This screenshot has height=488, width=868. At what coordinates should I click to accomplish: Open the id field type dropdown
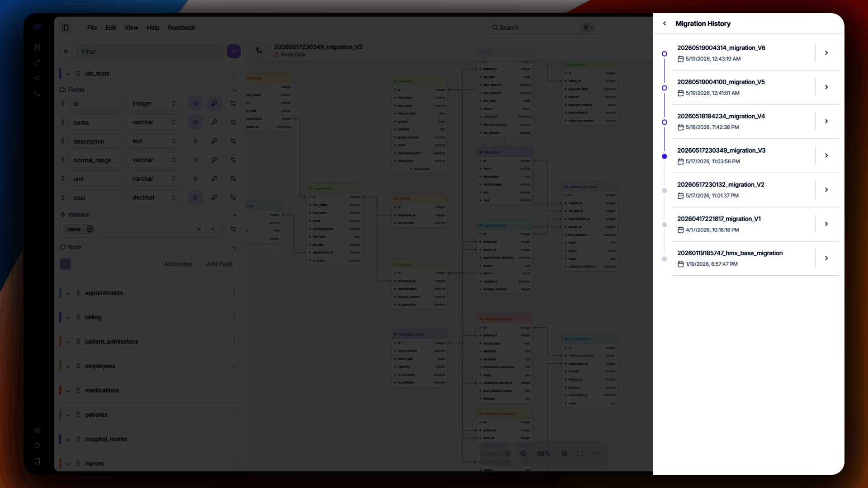[154, 103]
